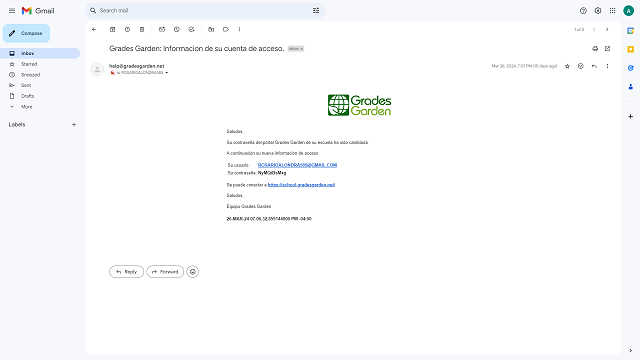
Task: Hide the side panel chevron
Action: [x=631, y=351]
